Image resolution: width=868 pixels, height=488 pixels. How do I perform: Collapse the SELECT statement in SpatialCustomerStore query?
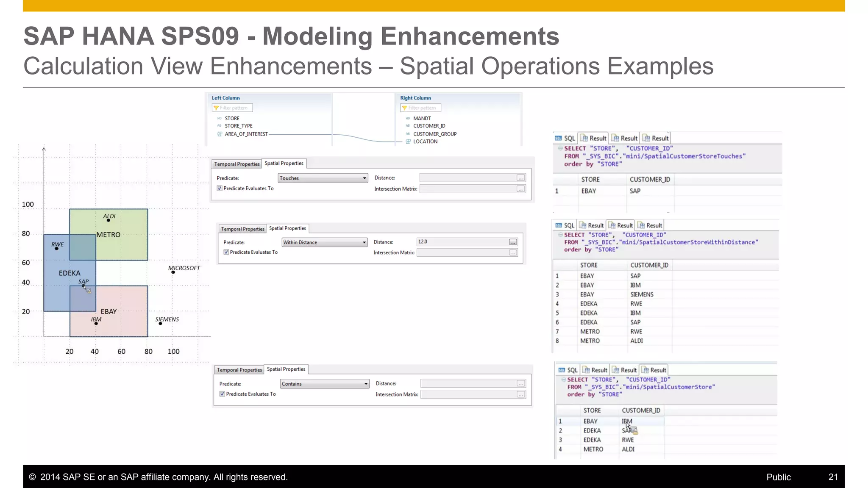click(x=563, y=380)
